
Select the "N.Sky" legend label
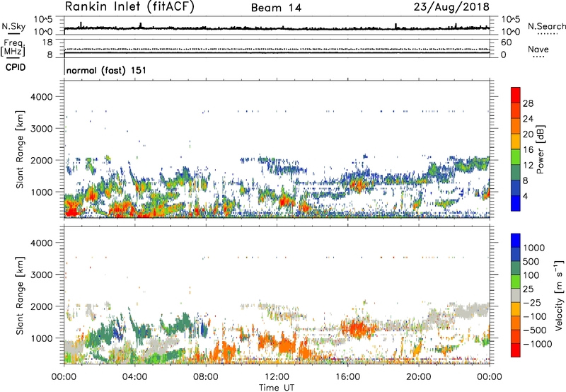[13, 26]
